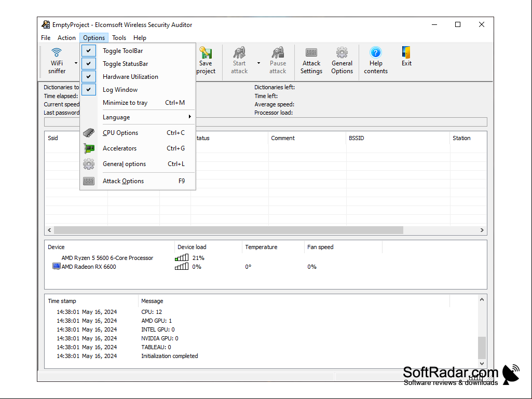Click the table's left scroll arrow

pos(49,230)
